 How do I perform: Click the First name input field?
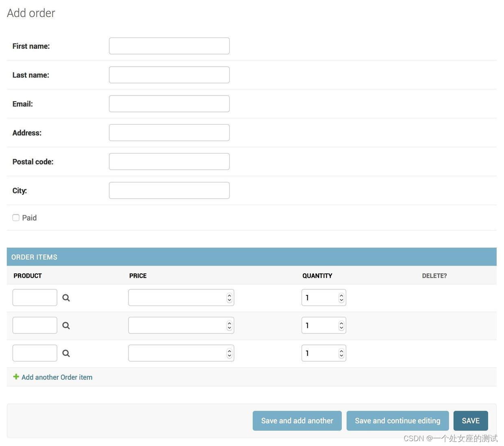click(x=169, y=46)
